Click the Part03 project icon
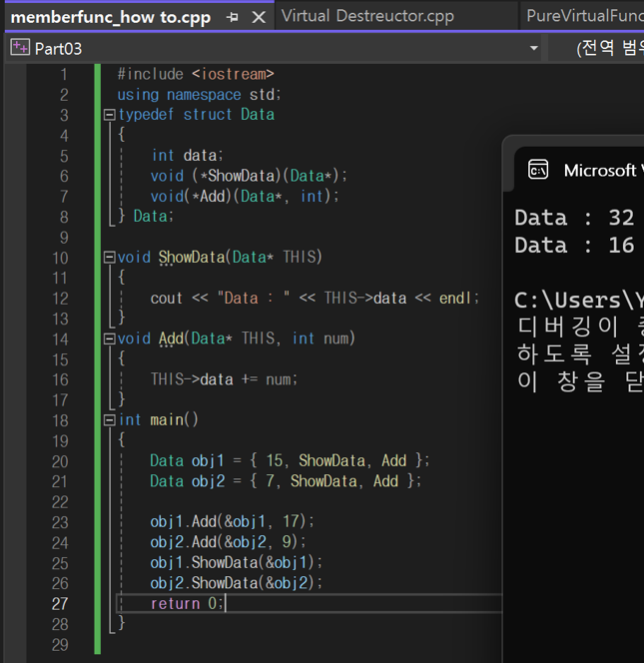This screenshot has height=663, width=644. pos(20,47)
